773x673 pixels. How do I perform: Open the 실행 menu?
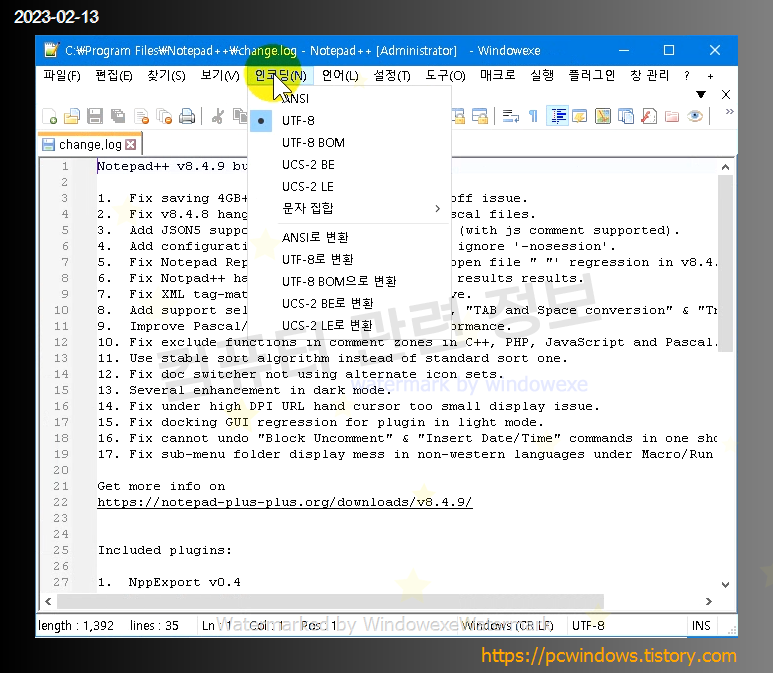point(542,75)
